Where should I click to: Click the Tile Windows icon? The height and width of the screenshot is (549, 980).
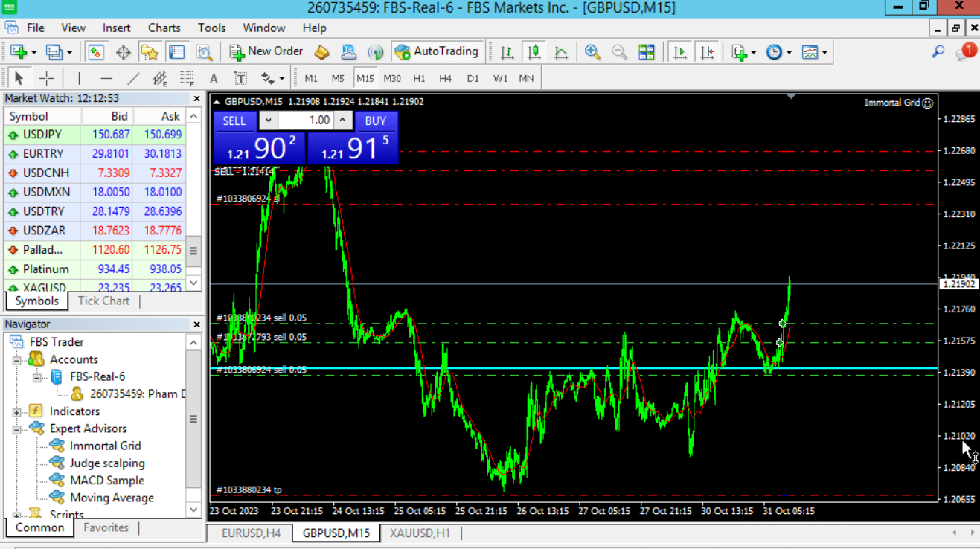(647, 52)
